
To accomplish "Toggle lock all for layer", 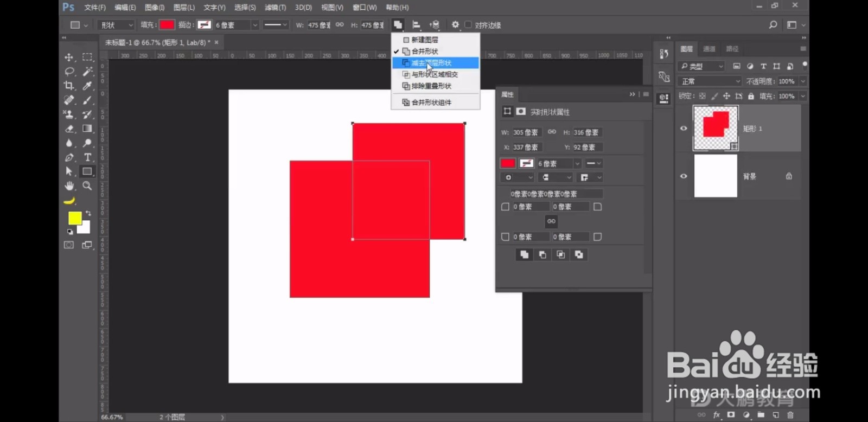I will (x=751, y=96).
